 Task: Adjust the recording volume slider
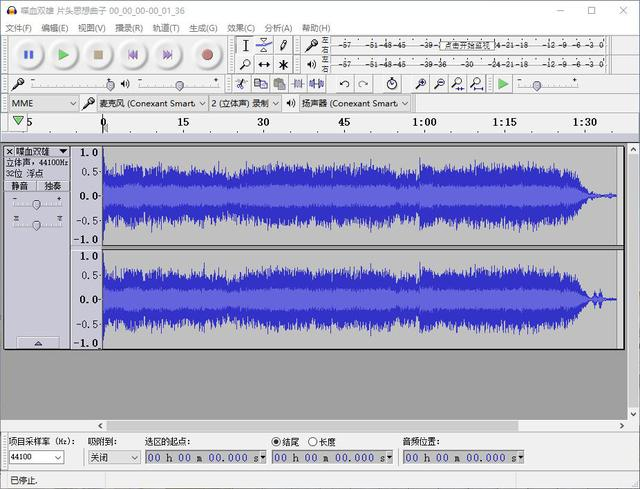110,85
